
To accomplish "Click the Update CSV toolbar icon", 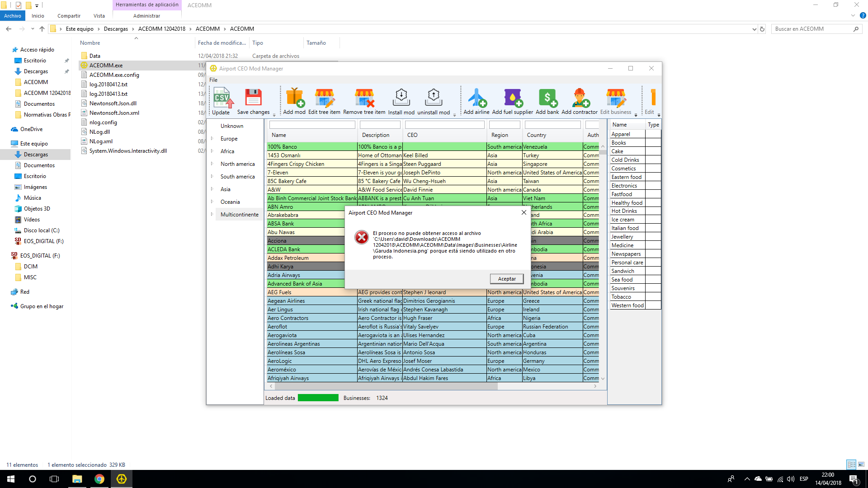I will (222, 98).
